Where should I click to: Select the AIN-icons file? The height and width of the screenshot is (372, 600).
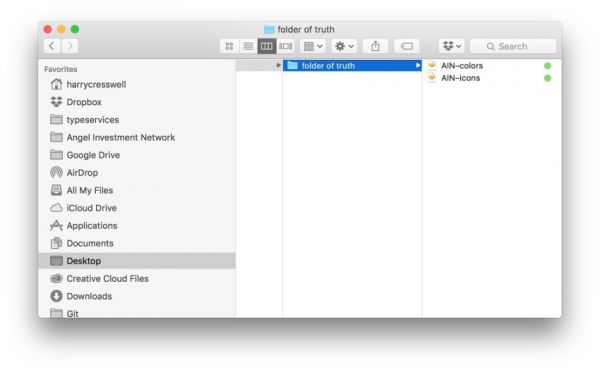pos(491,78)
